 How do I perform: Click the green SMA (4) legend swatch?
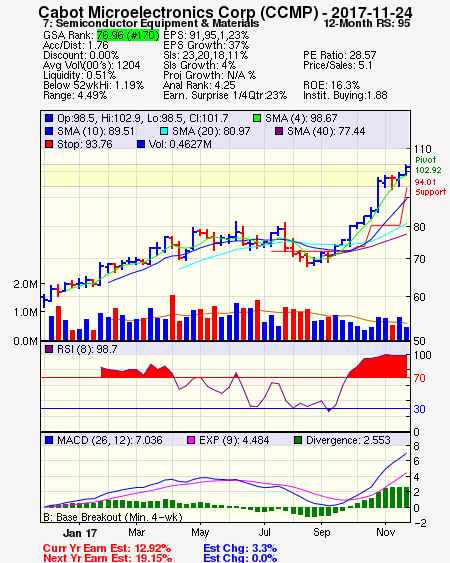[257, 118]
